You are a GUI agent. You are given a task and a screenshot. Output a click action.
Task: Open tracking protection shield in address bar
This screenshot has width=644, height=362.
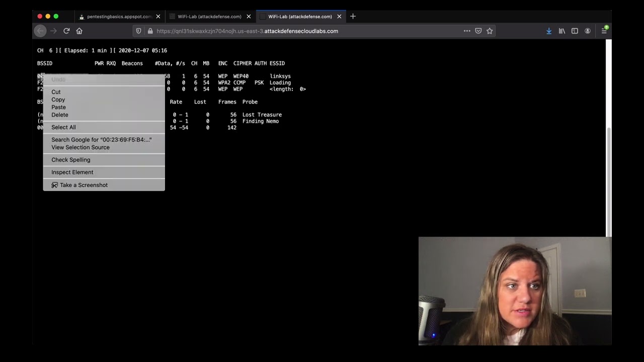coord(139,31)
